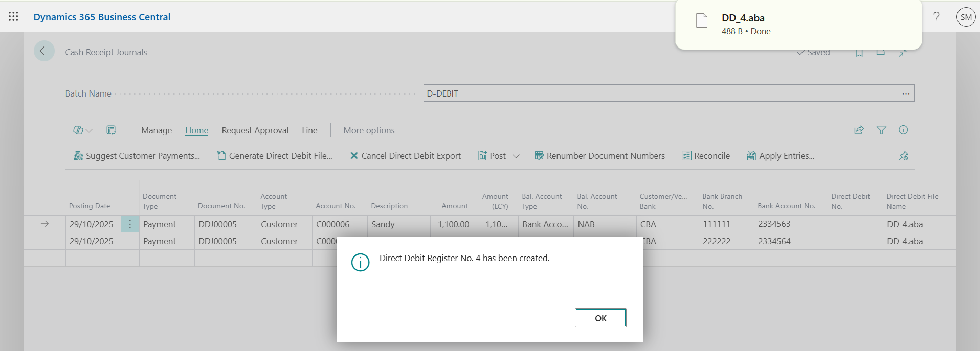Open Batch Name lookup ellipsis
The height and width of the screenshot is (351, 980).
pos(906,93)
